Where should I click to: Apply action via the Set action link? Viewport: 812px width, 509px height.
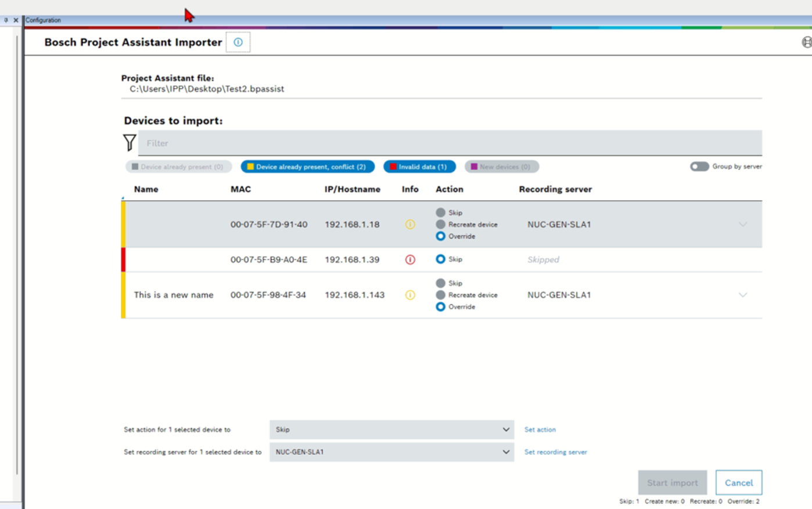coord(540,429)
